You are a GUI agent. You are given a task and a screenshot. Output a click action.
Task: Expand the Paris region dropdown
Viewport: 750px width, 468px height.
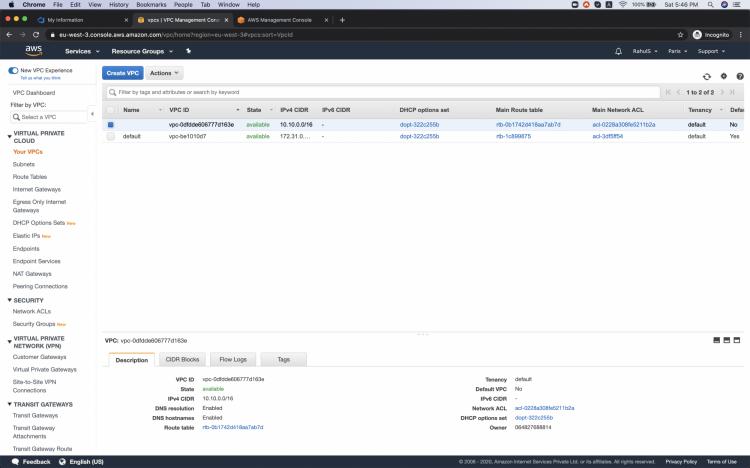(x=676, y=51)
